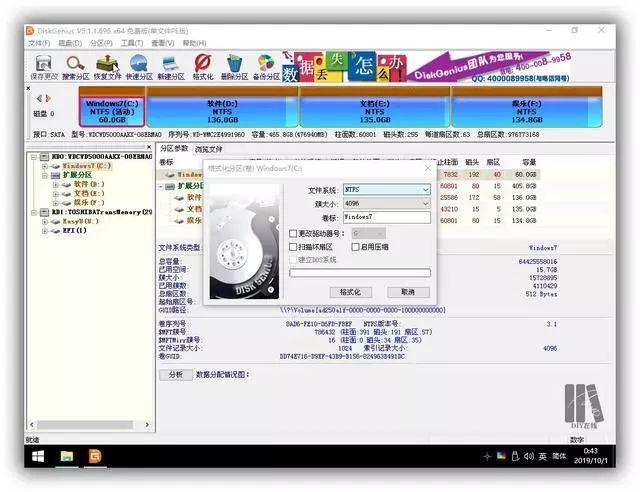The image size is (640, 492).
Task: Open the 文件系统 NTFS dropdown
Action: point(387,189)
